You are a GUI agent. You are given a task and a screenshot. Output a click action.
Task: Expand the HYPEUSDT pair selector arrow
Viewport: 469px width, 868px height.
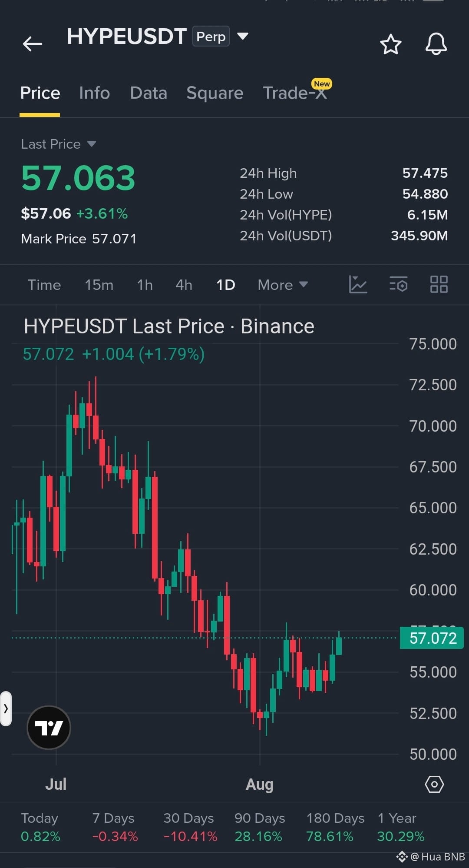coord(243,36)
